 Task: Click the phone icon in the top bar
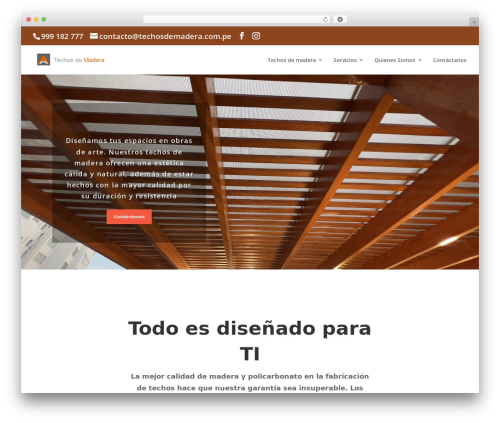click(x=36, y=36)
